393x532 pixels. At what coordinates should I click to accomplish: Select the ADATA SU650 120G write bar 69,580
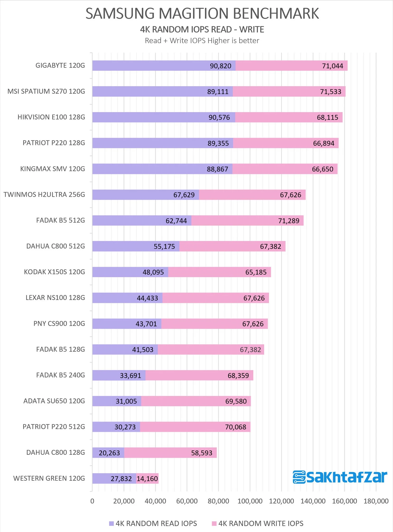(196, 401)
